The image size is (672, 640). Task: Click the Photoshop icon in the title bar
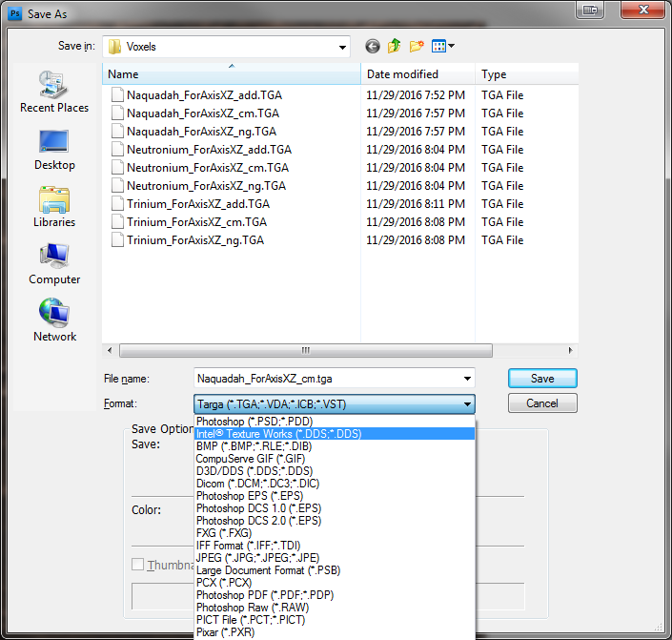tap(15, 13)
